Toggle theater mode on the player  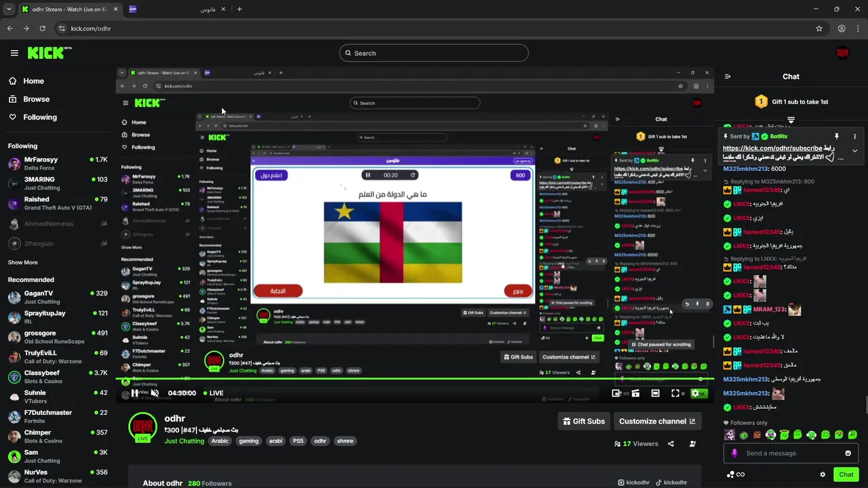pyautogui.click(x=655, y=393)
